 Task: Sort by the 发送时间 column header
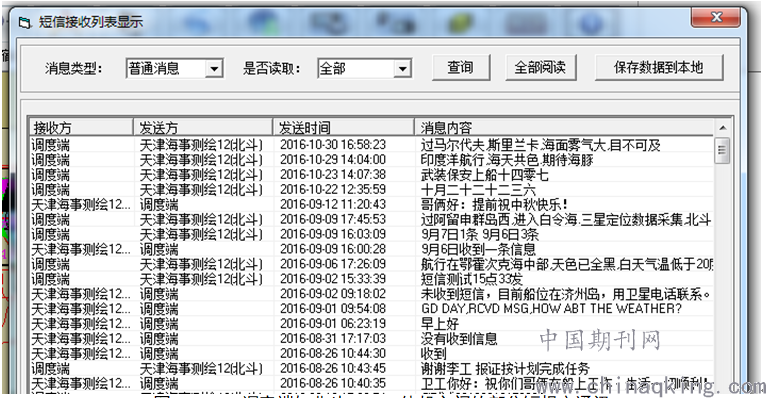(x=343, y=128)
